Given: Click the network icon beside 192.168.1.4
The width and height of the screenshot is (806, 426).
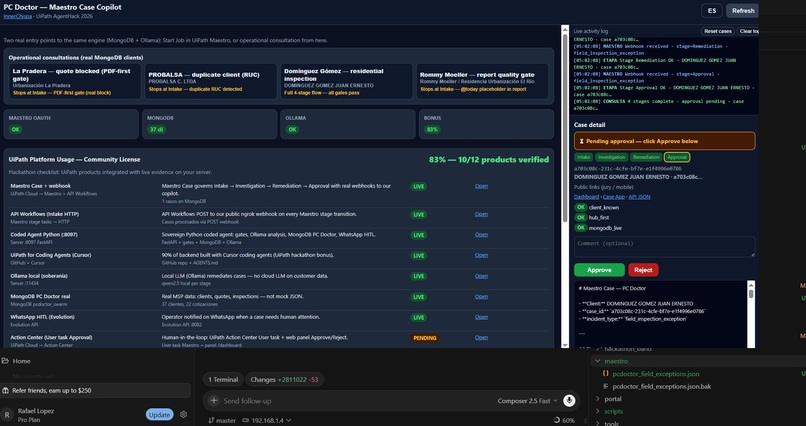Looking at the screenshot, I should 246,420.
